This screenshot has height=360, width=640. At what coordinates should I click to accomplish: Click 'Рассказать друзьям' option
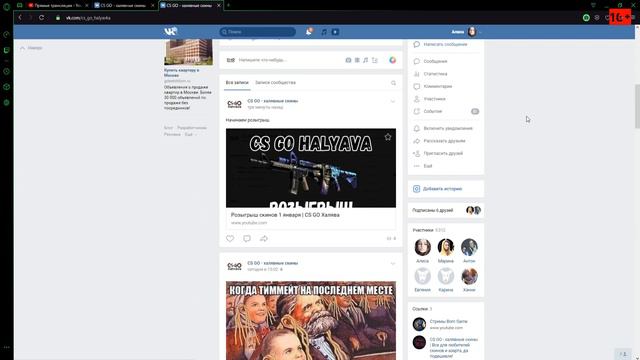click(445, 141)
